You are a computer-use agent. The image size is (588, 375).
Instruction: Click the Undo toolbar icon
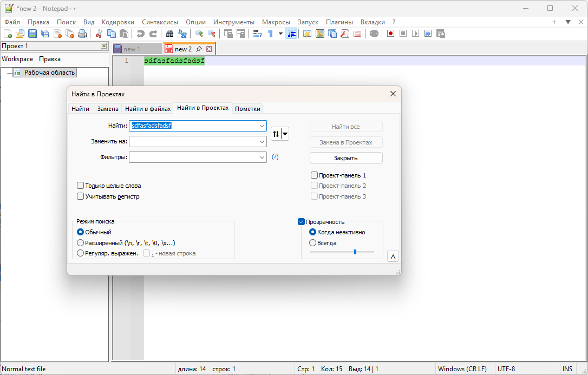pyautogui.click(x=140, y=34)
